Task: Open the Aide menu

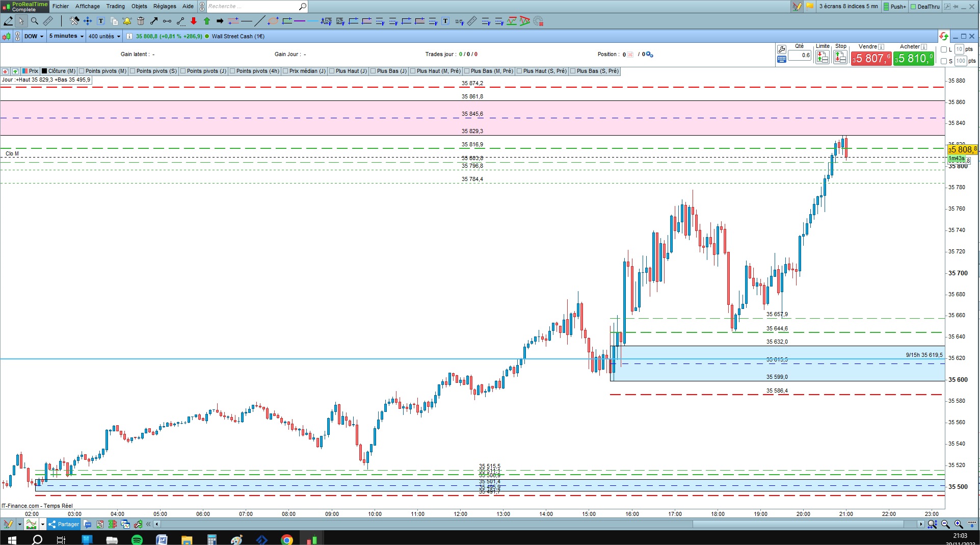Action: click(188, 7)
